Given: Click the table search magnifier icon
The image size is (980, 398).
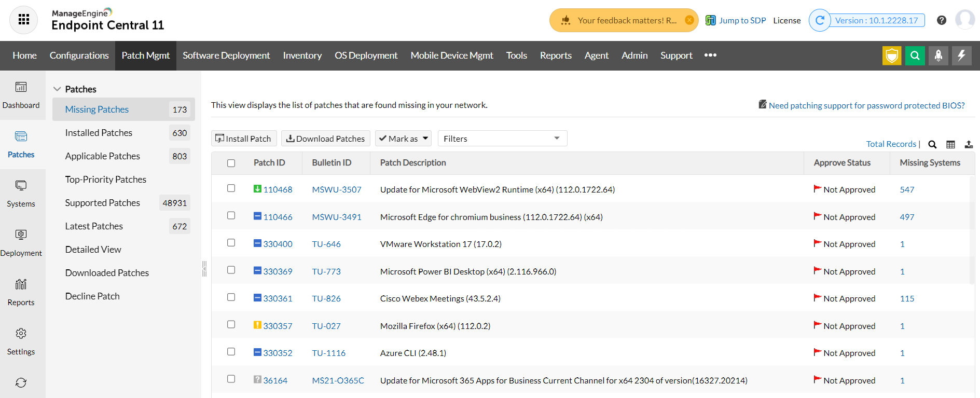Looking at the screenshot, I should pyautogui.click(x=932, y=145).
